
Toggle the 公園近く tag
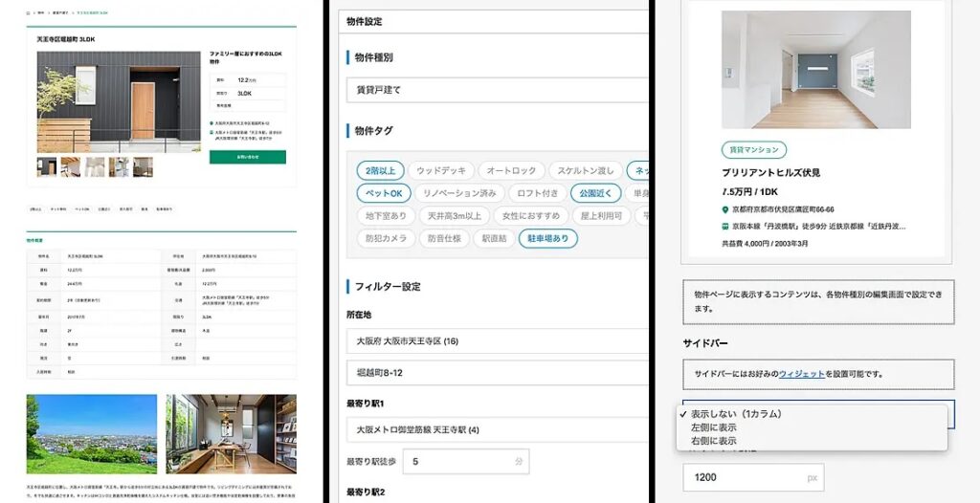(596, 193)
